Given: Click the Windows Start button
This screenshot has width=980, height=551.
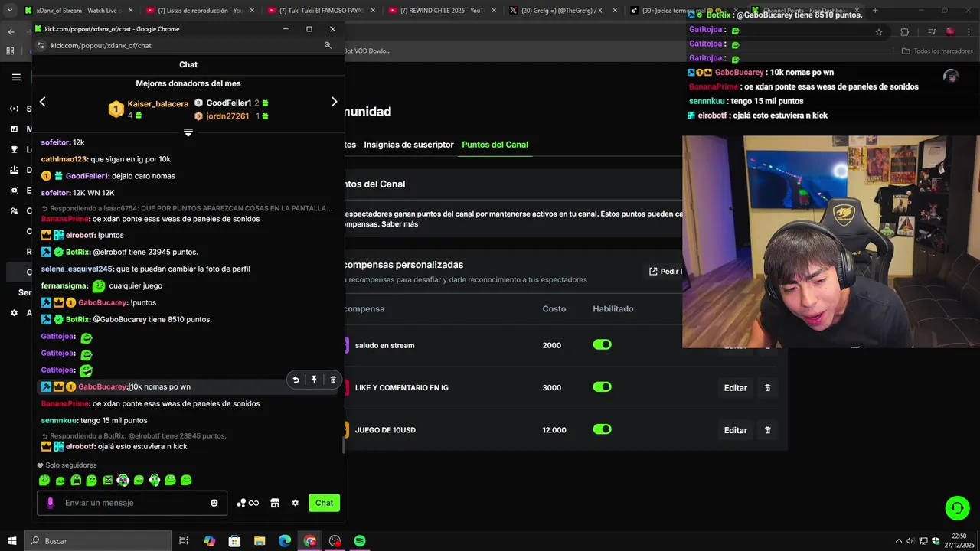Looking at the screenshot, I should [x=12, y=541].
